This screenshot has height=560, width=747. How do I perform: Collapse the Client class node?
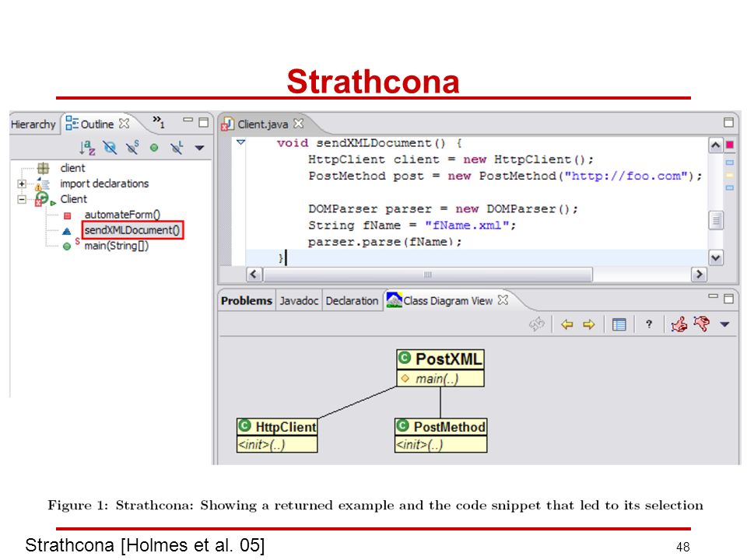[22, 199]
